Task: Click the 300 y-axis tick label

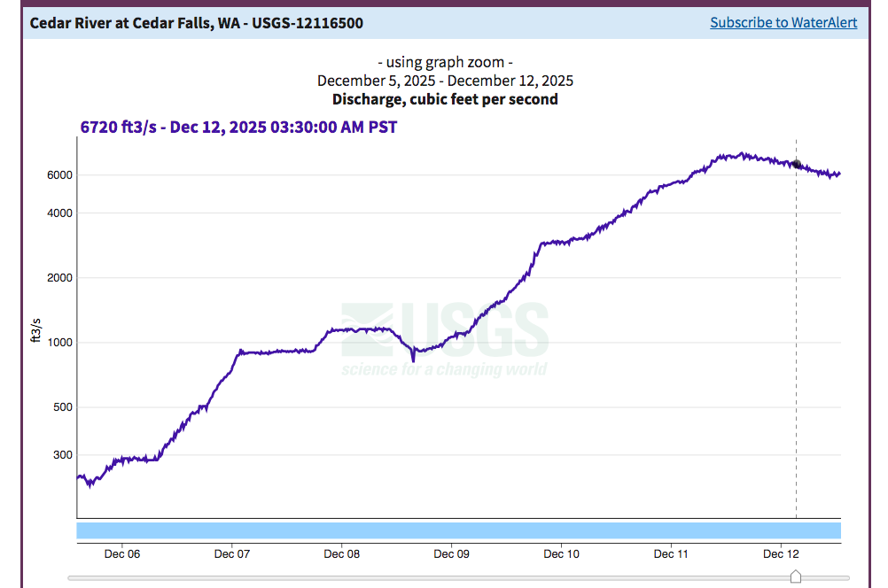Action: click(62, 455)
